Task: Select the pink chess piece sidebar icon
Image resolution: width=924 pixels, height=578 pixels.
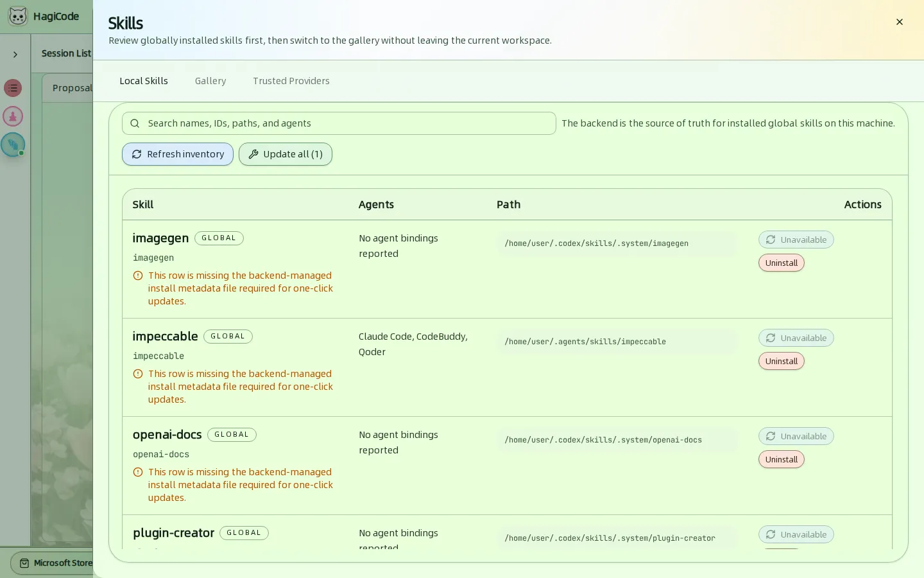Action: click(13, 116)
